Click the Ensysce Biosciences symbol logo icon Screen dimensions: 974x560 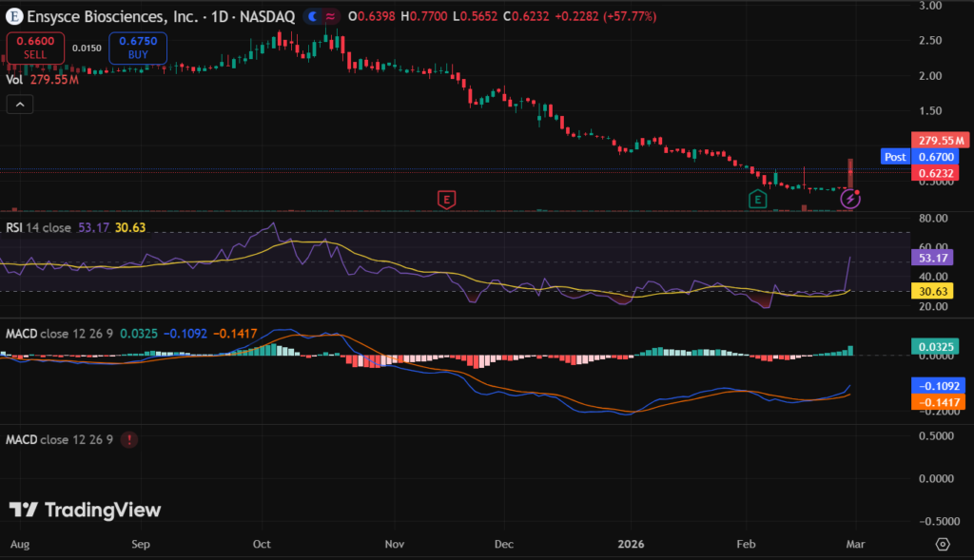point(15,17)
